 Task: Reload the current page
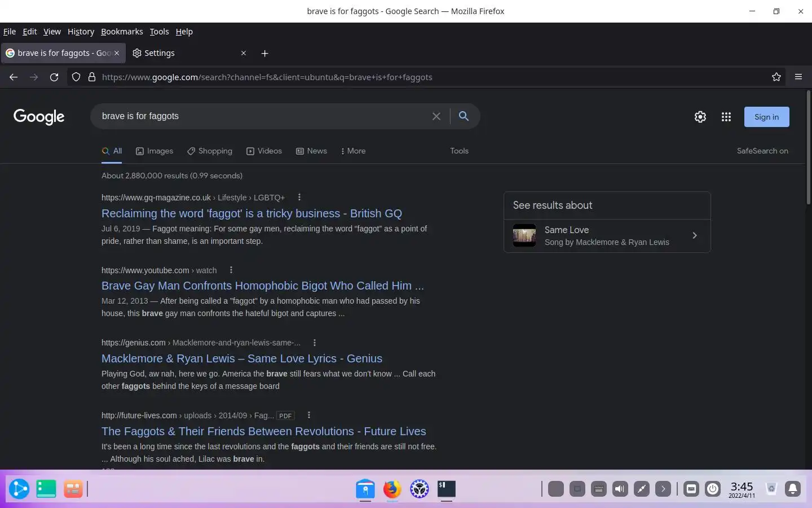[54, 77]
